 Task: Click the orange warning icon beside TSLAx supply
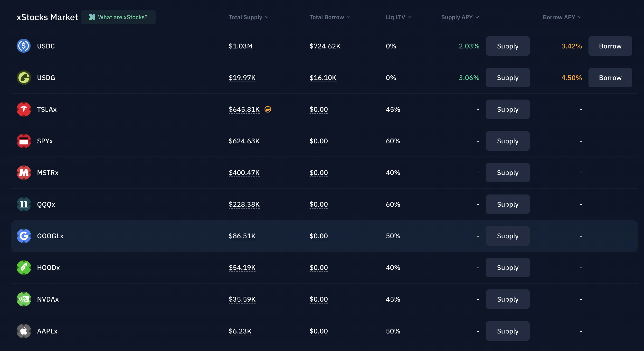(x=268, y=110)
